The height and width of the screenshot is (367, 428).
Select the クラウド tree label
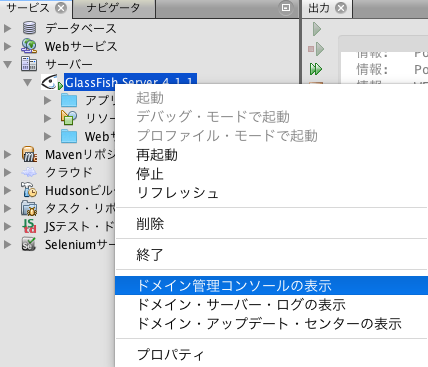[69, 172]
